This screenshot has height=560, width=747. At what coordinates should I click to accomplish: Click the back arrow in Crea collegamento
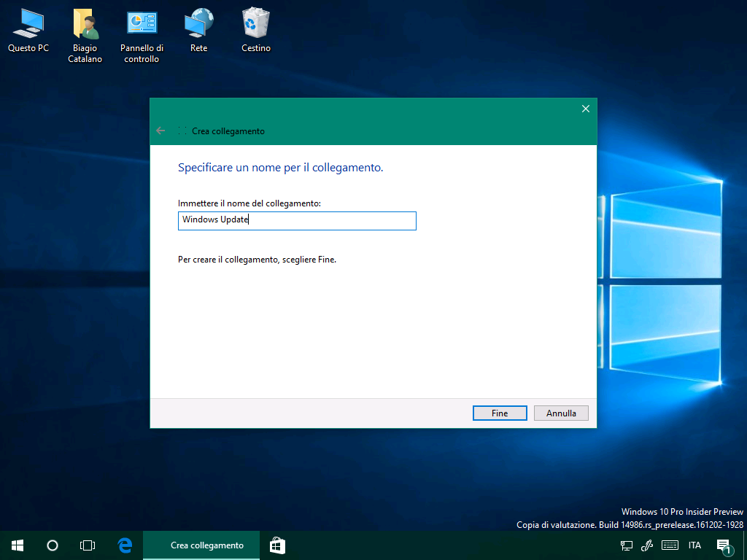click(x=160, y=131)
